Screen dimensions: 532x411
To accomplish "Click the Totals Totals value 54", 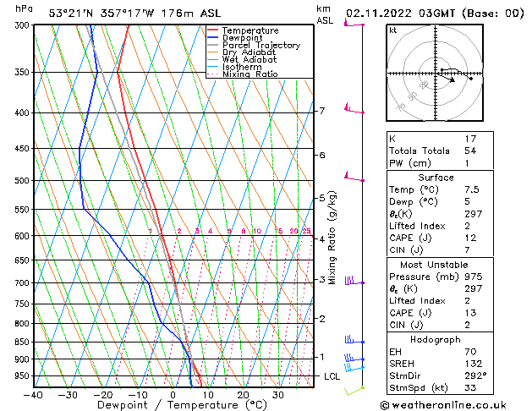I will (470, 151).
